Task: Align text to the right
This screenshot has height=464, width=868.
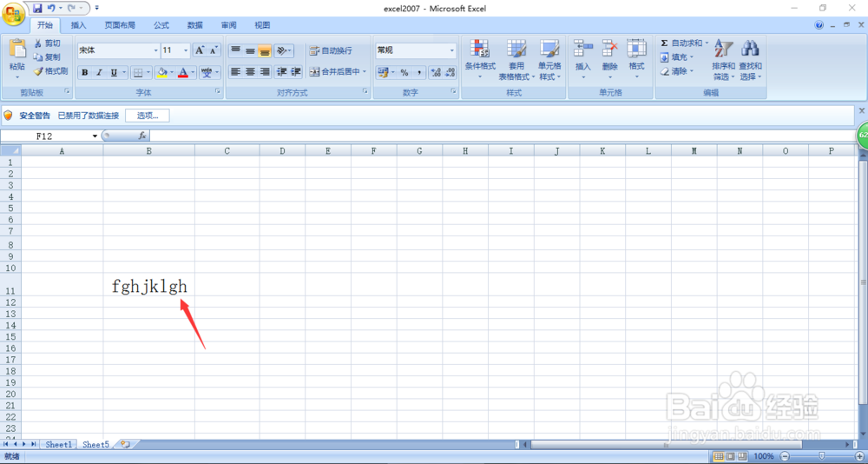Action: [265, 71]
